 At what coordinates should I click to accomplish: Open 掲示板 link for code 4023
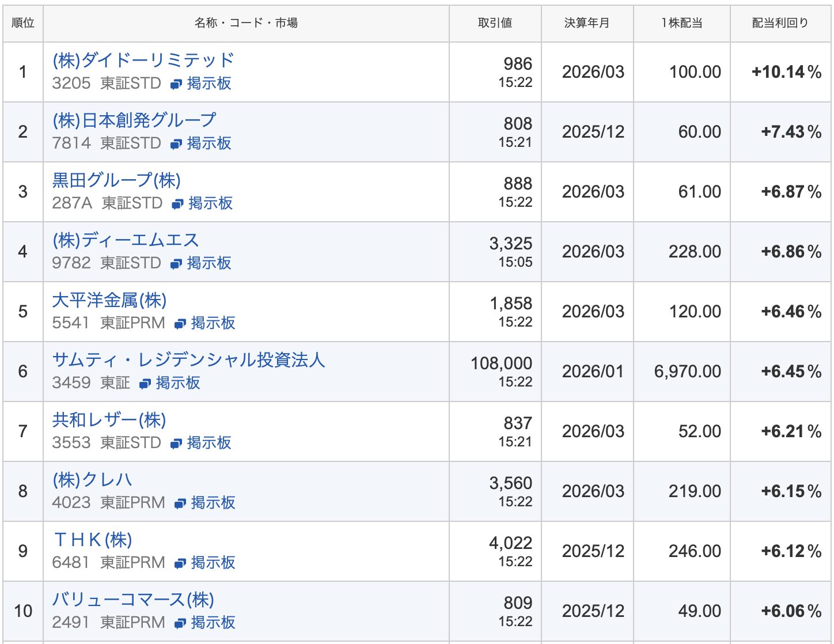tap(213, 503)
